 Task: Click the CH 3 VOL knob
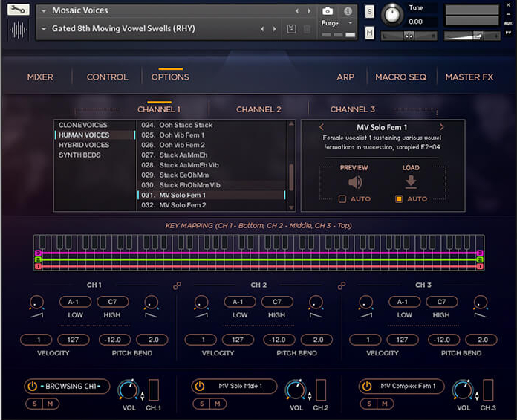(x=463, y=390)
